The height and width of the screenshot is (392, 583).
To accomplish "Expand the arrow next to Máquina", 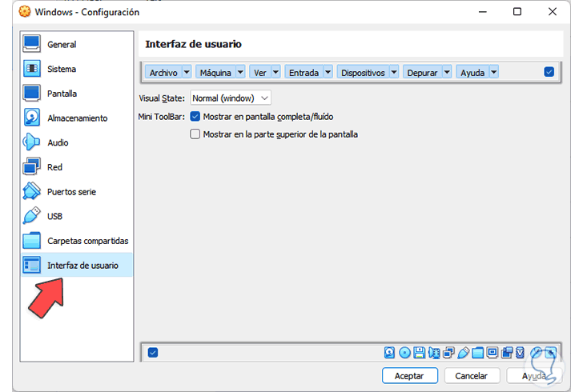I will pos(240,72).
